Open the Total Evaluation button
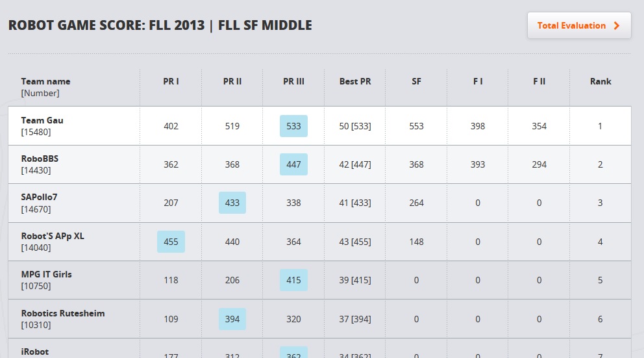This screenshot has height=358, width=644. (x=579, y=25)
